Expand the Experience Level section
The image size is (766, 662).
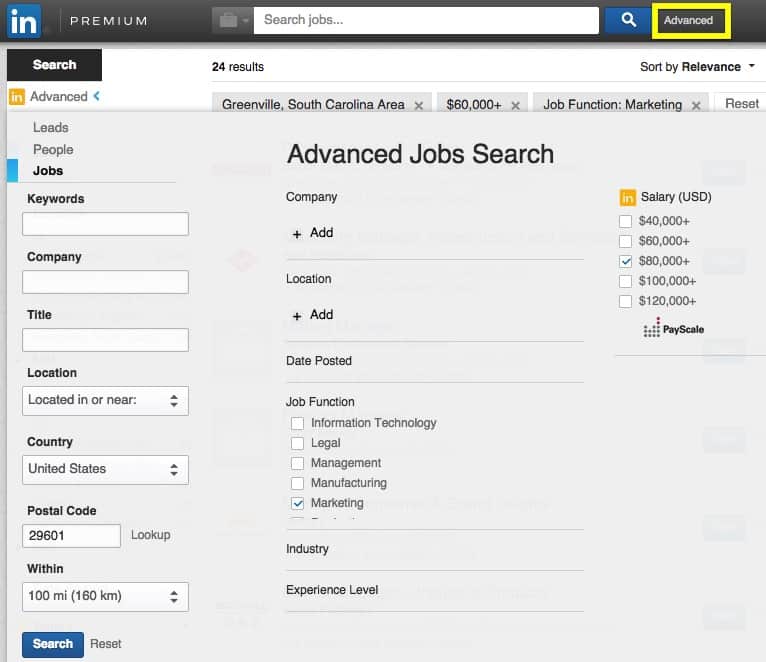click(x=332, y=590)
